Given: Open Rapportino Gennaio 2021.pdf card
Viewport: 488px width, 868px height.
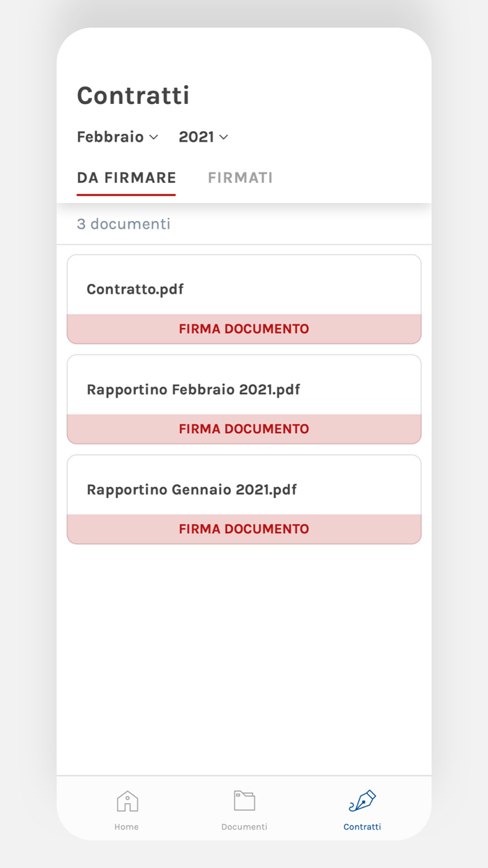Looking at the screenshot, I should 243,489.
